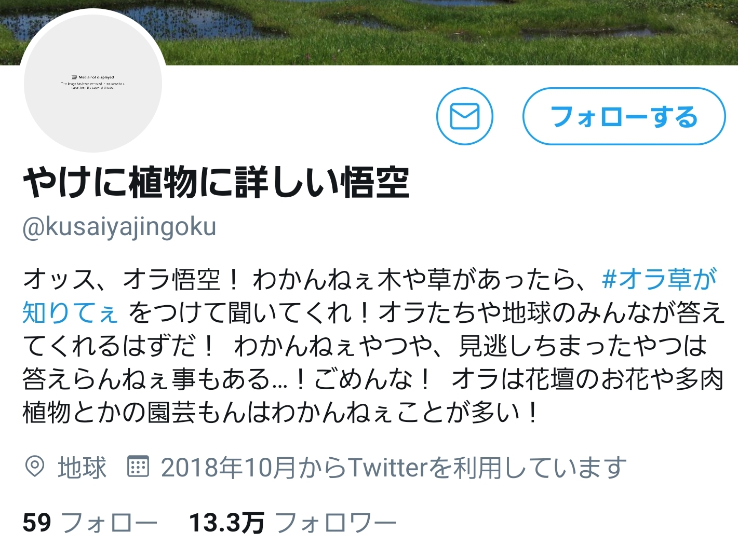This screenshot has height=560, width=738.
Task: Click the bold 59 following count
Action: point(37,522)
